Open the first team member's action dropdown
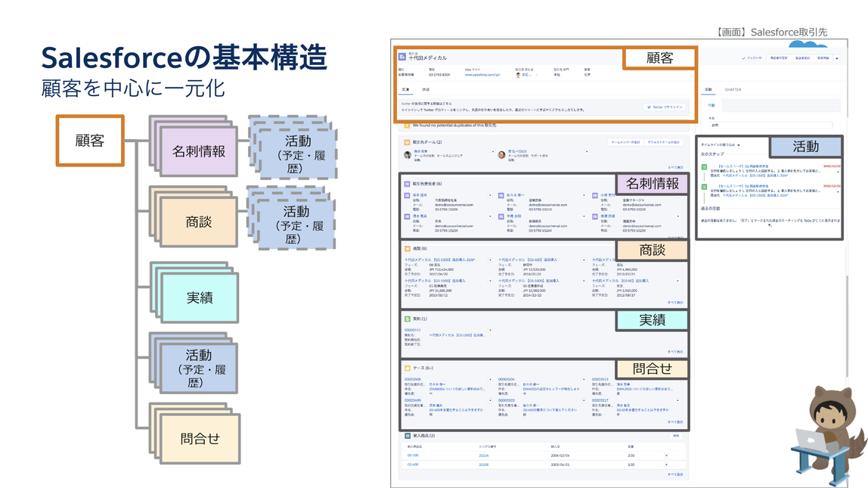 coord(493,152)
